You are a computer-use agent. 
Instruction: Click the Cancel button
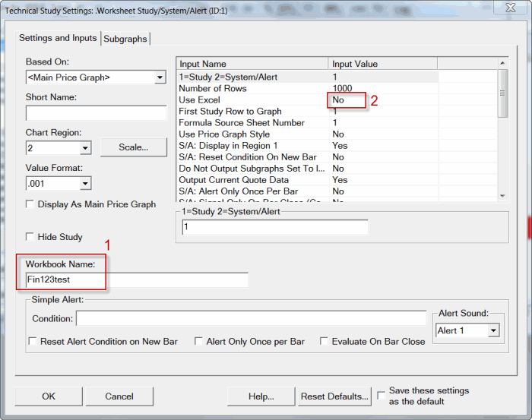point(119,396)
